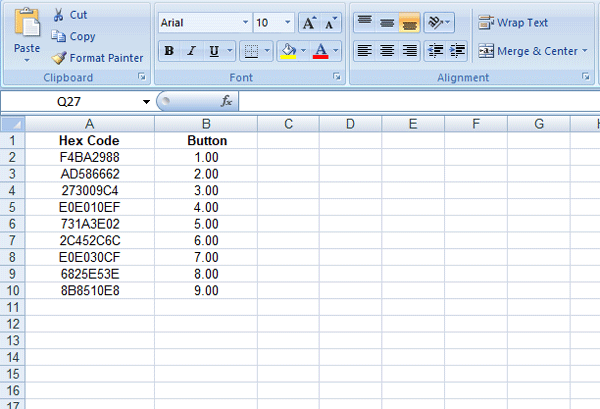
Task: Click the Name Box showing Q27
Action: coord(70,102)
